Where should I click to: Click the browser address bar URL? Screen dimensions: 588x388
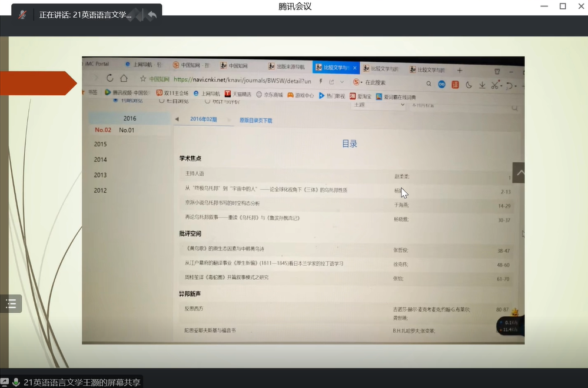241,80
